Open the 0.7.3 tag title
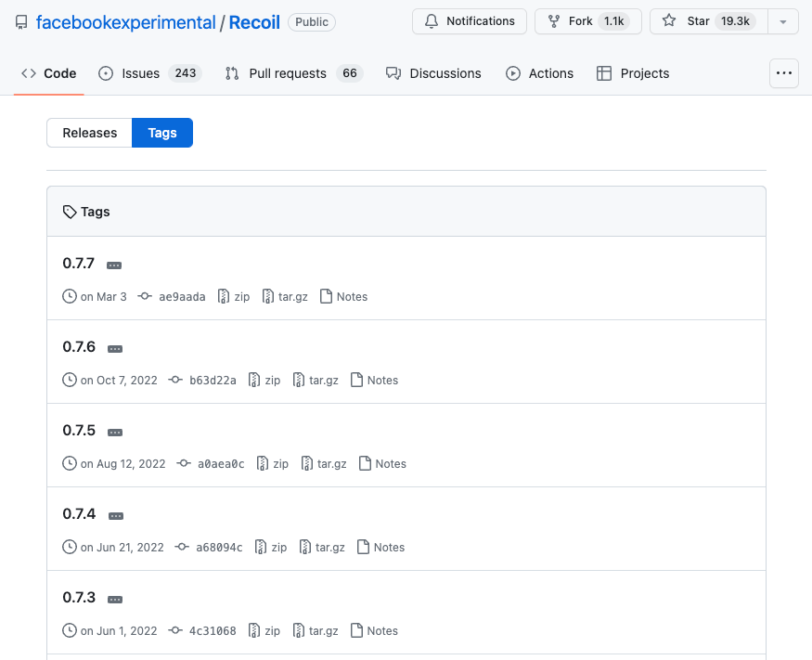 79,598
